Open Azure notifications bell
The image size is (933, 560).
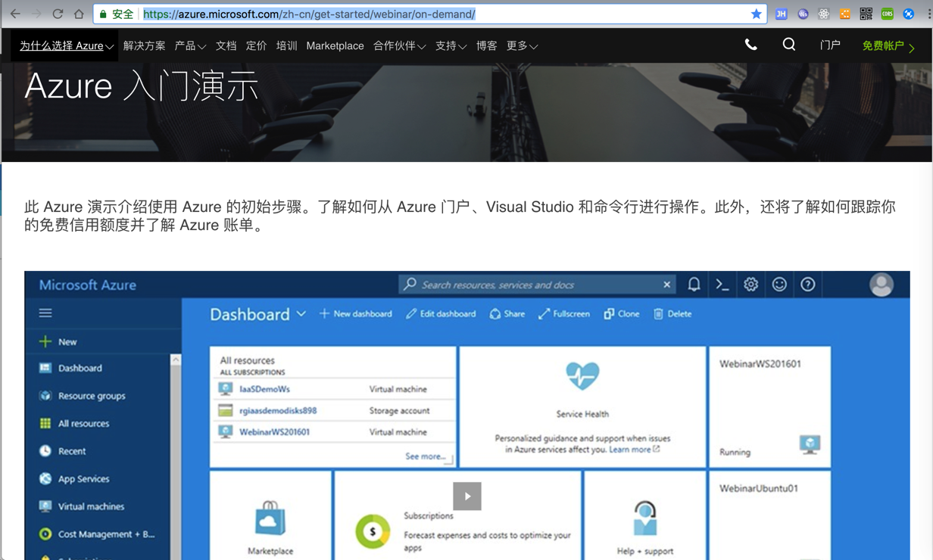694,285
